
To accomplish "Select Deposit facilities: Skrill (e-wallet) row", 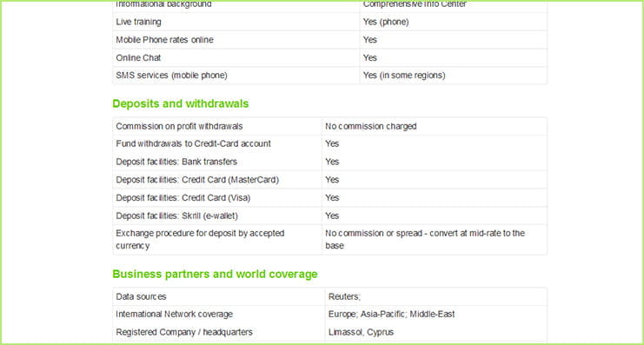I will 329,216.
